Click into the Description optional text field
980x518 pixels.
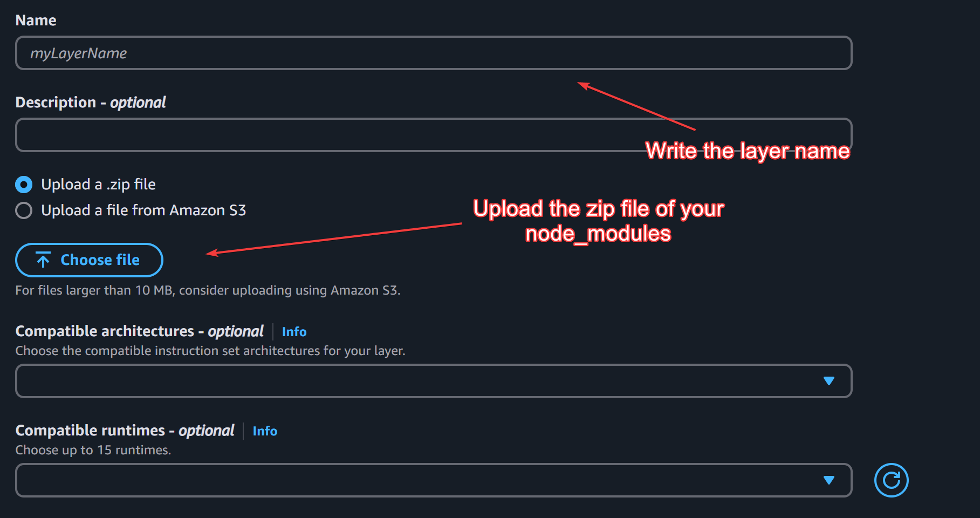(324, 135)
